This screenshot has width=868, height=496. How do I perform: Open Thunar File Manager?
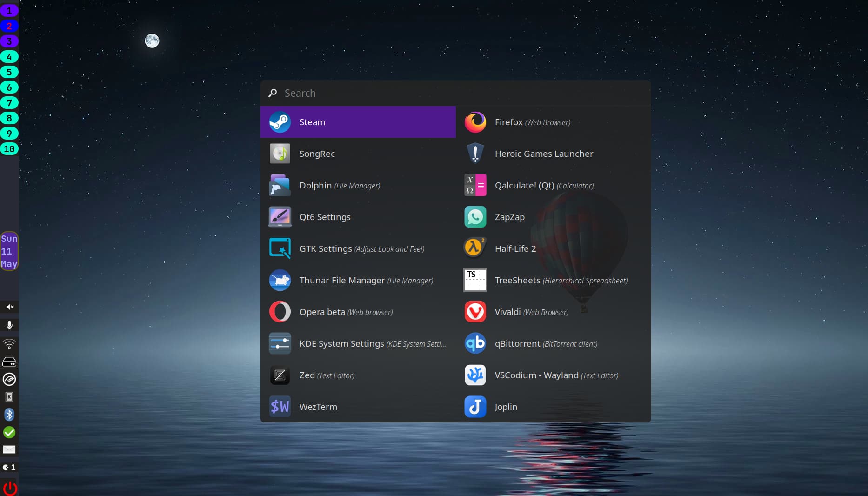358,280
